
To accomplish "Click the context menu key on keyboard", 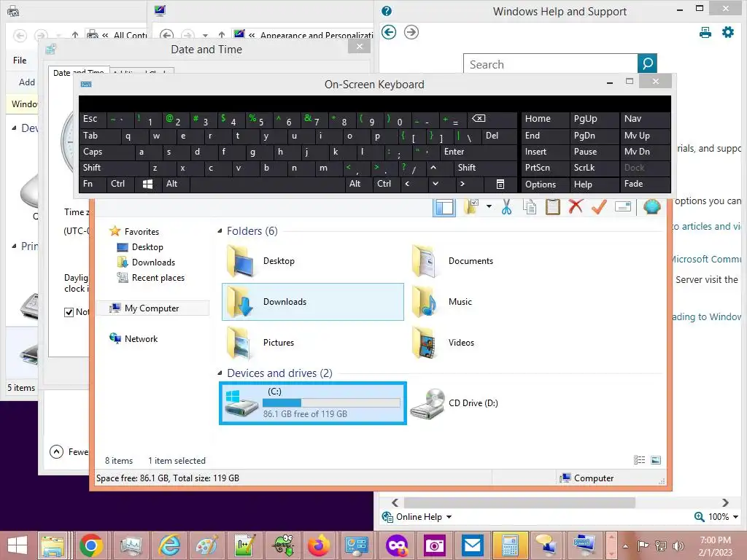I will (x=500, y=184).
